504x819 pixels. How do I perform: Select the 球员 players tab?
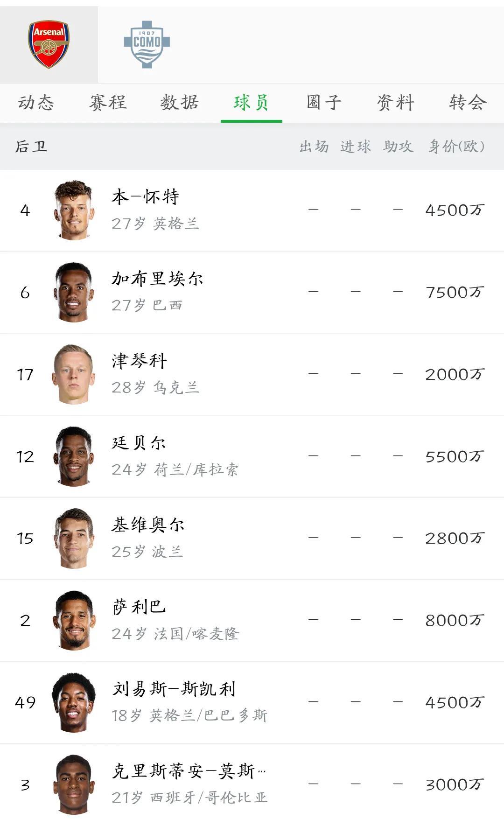[x=251, y=103]
